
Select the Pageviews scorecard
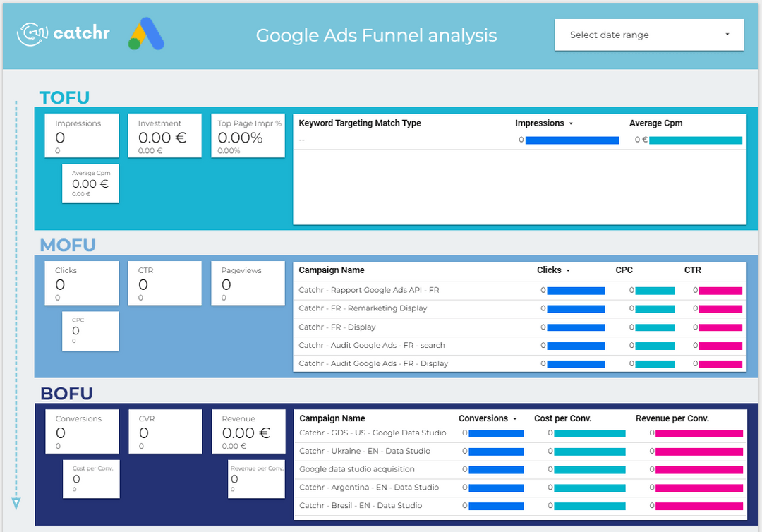tap(248, 282)
